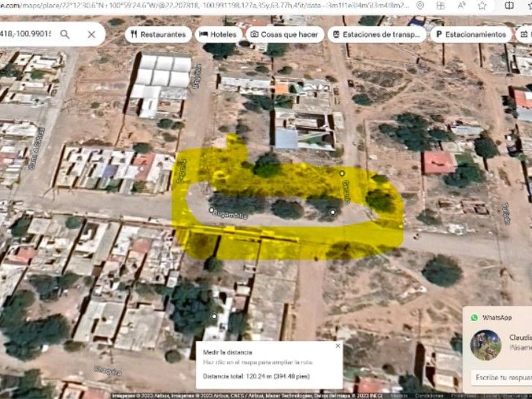
Task: Click the location permission icon in address bar
Action: [420, 6]
